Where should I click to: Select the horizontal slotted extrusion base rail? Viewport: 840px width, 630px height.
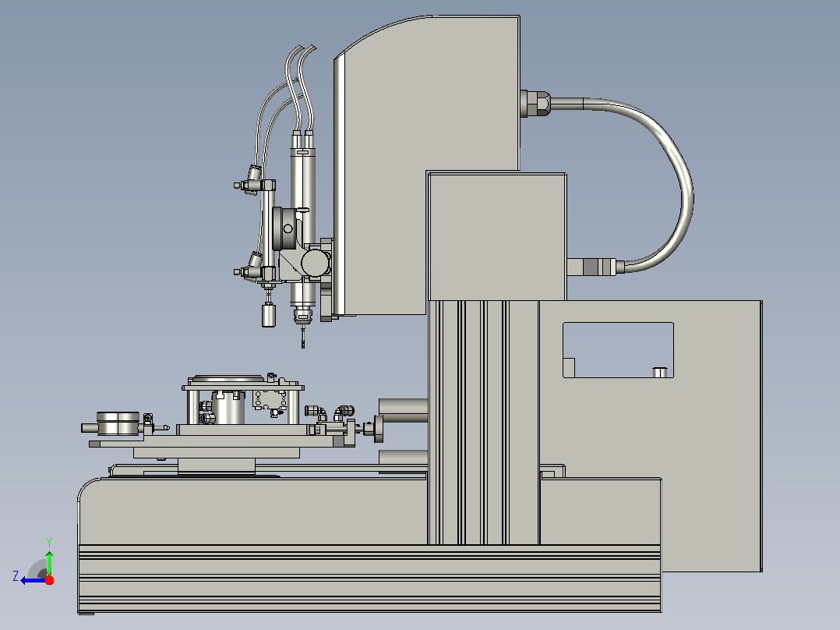369,578
